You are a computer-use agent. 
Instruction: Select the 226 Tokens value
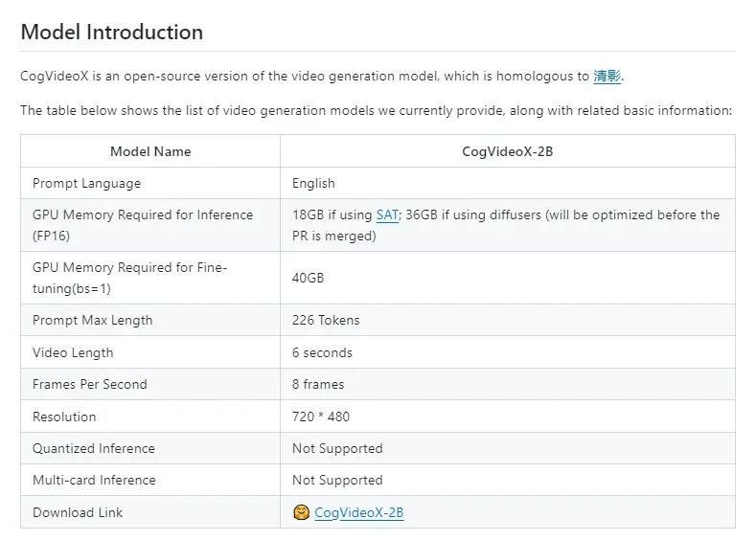(326, 321)
